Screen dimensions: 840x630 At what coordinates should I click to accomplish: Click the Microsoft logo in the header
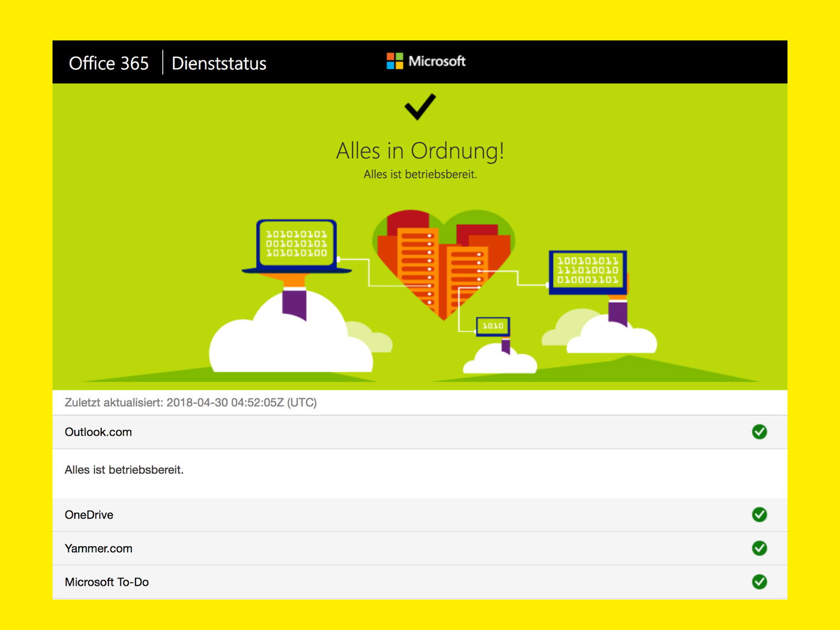click(426, 61)
